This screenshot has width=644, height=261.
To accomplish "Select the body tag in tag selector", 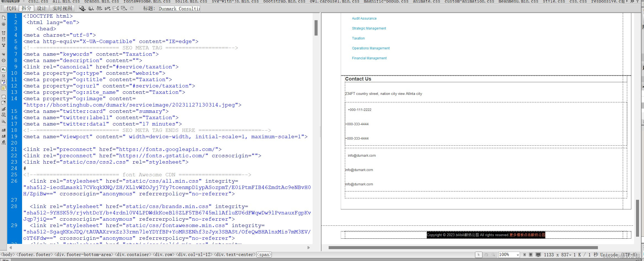I will [7, 255].
